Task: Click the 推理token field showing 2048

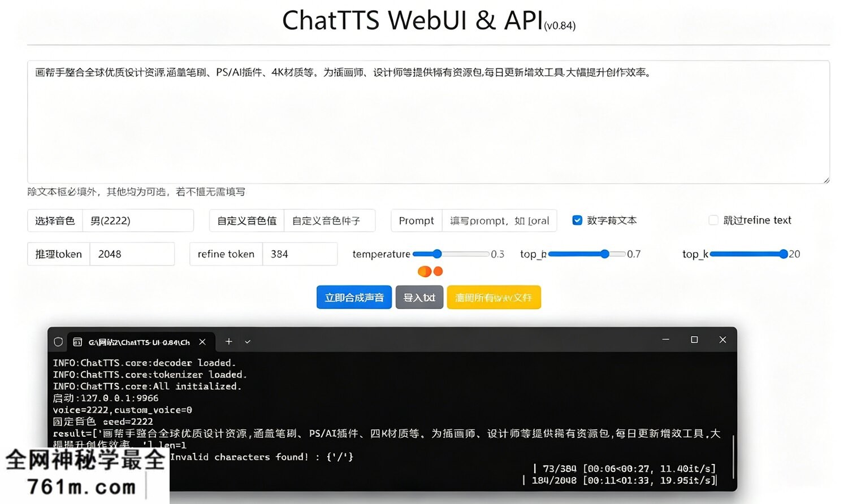Action: (x=132, y=254)
